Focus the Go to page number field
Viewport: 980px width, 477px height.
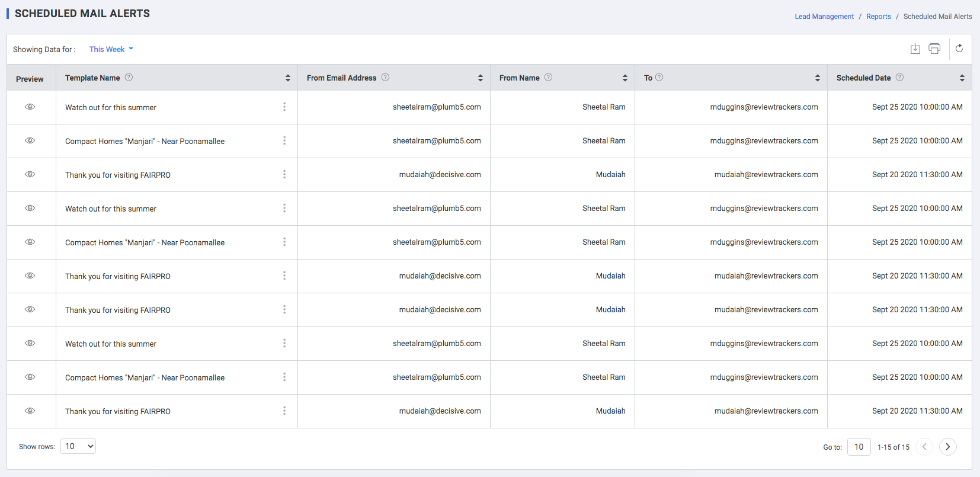(859, 447)
